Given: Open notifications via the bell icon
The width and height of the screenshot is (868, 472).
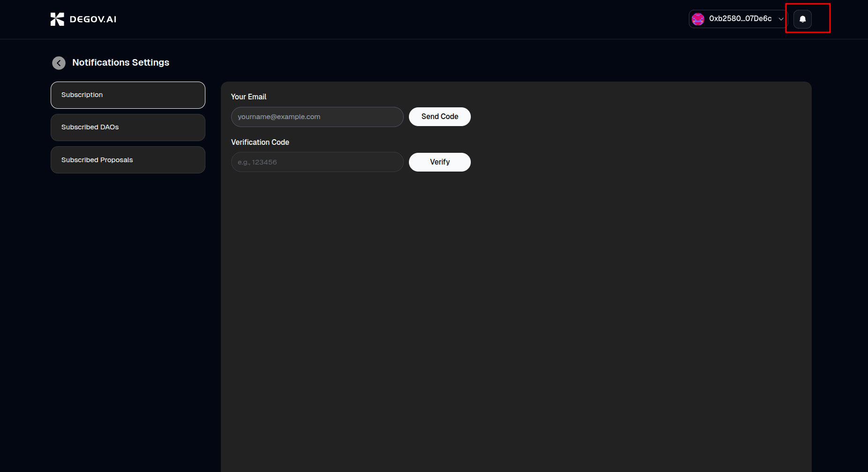Looking at the screenshot, I should point(802,19).
